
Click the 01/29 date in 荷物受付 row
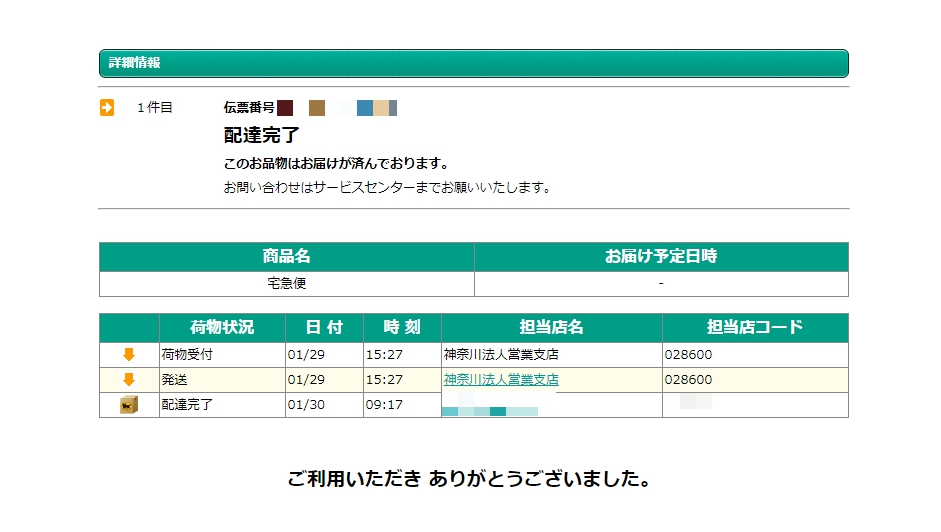tap(306, 355)
